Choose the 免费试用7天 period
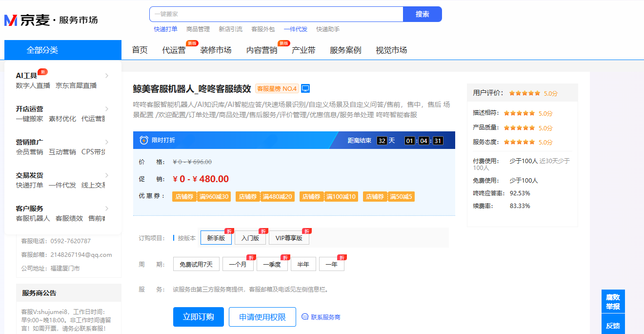Image resolution: width=644 pixels, height=334 pixels. (x=196, y=264)
